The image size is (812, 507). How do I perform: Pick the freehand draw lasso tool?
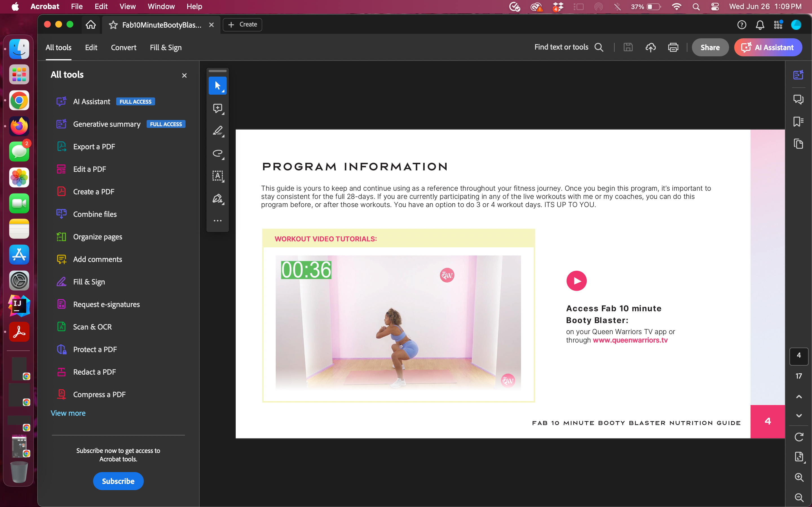point(217,153)
